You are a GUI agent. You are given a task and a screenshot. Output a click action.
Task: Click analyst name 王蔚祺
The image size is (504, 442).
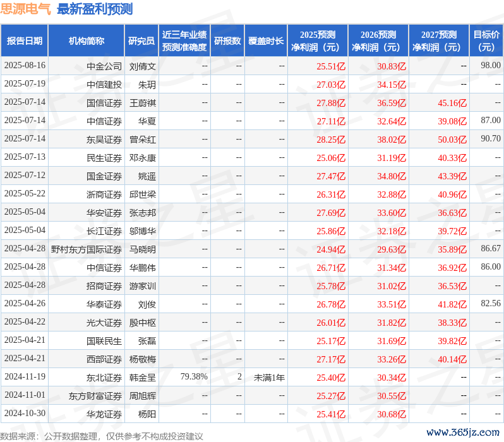point(142,103)
